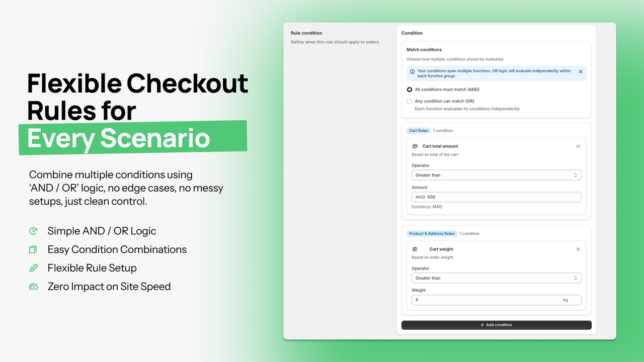Viewport: 644px width, 362px height.
Task: Click the Zero Impact on Site Speed text
Action: 109,287
